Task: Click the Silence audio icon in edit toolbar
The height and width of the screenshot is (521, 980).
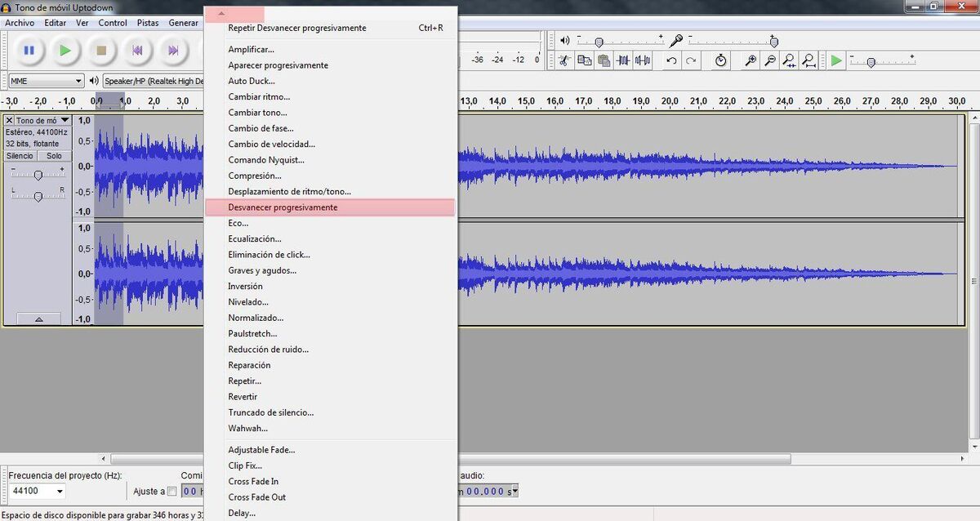Action: coord(644,60)
